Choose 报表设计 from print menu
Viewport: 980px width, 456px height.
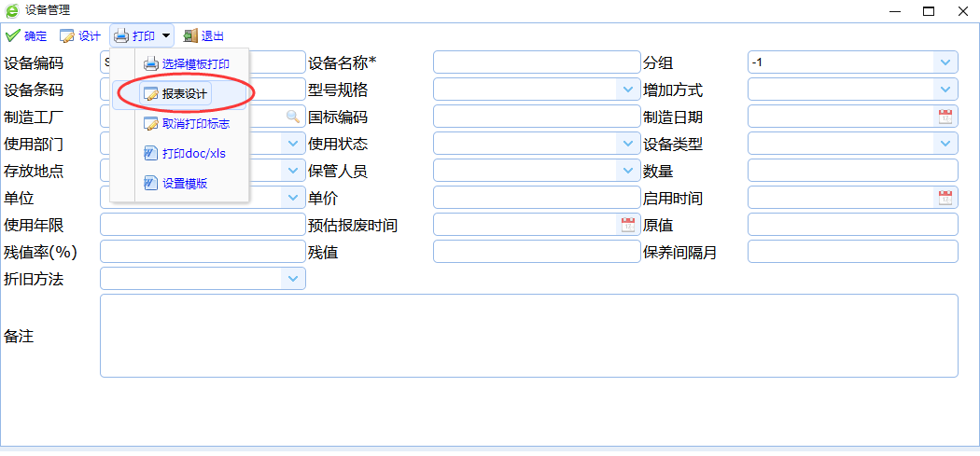[x=184, y=94]
